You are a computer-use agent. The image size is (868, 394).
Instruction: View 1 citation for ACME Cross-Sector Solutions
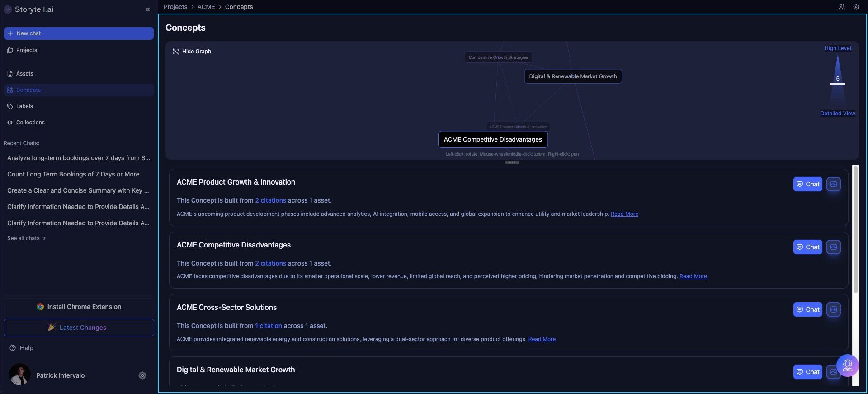point(269,326)
